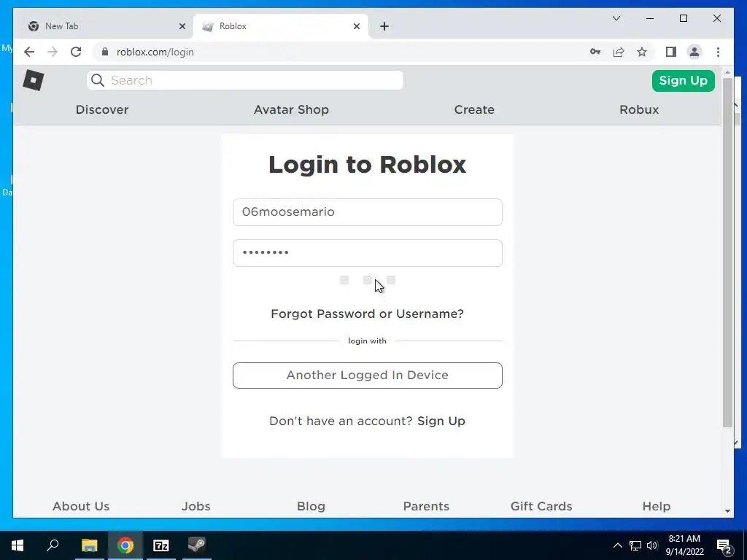Viewport: 747px width, 560px height.
Task: Choose Another Logged In Device login
Action: point(368,376)
